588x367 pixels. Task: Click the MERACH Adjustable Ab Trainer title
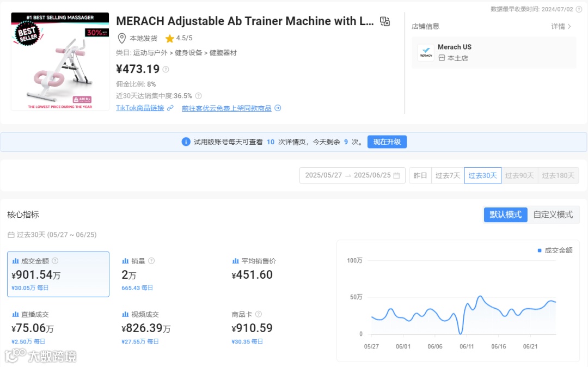coord(245,21)
